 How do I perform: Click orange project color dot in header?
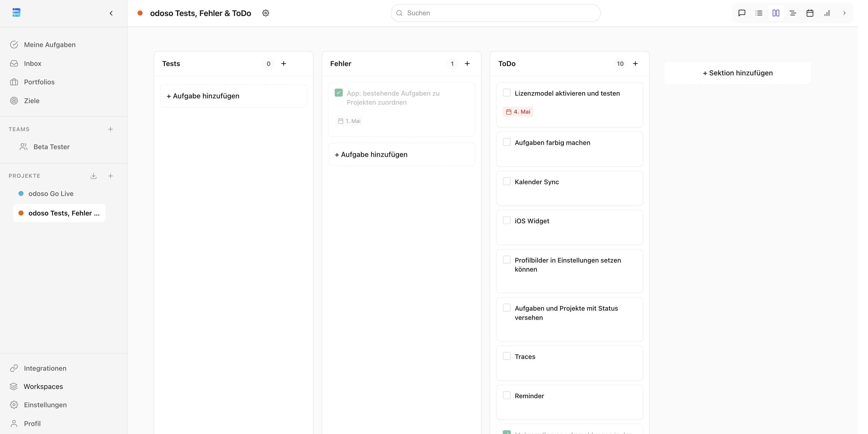point(140,13)
